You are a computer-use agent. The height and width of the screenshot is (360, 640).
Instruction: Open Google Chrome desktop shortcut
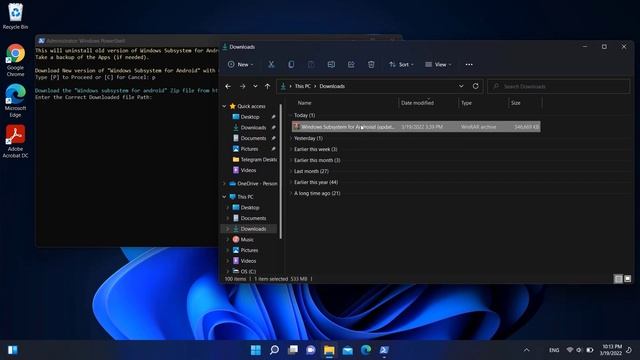[x=16, y=60]
